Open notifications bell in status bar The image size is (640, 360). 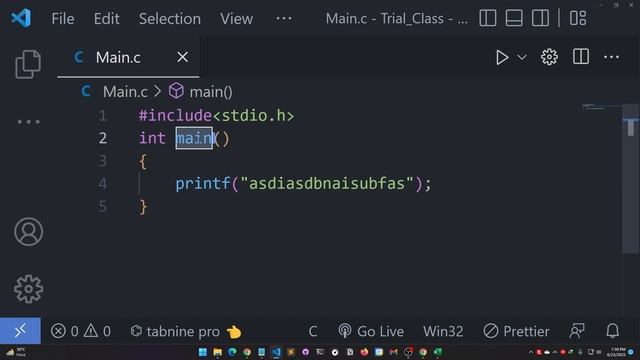(x=612, y=331)
